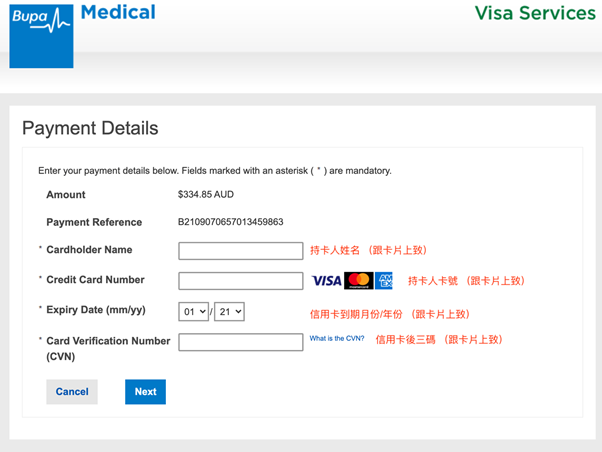Click the Visa Services header title
Screen dimensions: 602x452
535,13
